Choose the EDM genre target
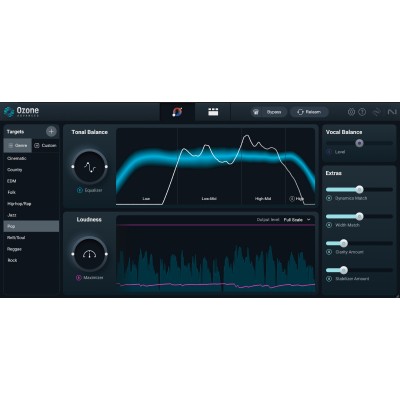The image size is (400, 400). (31, 181)
